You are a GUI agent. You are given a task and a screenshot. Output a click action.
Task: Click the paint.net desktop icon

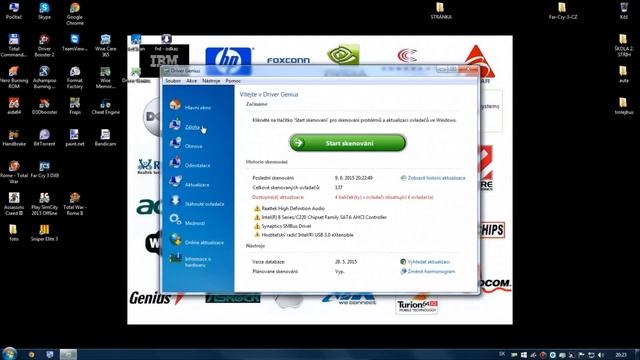pos(75,138)
